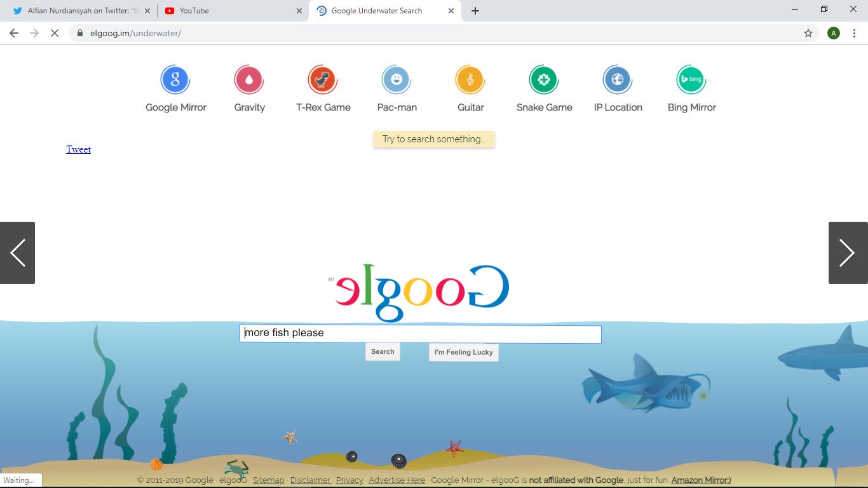The width and height of the screenshot is (868, 488).
Task: Select the Google Underwater Search tab
Action: [x=385, y=11]
